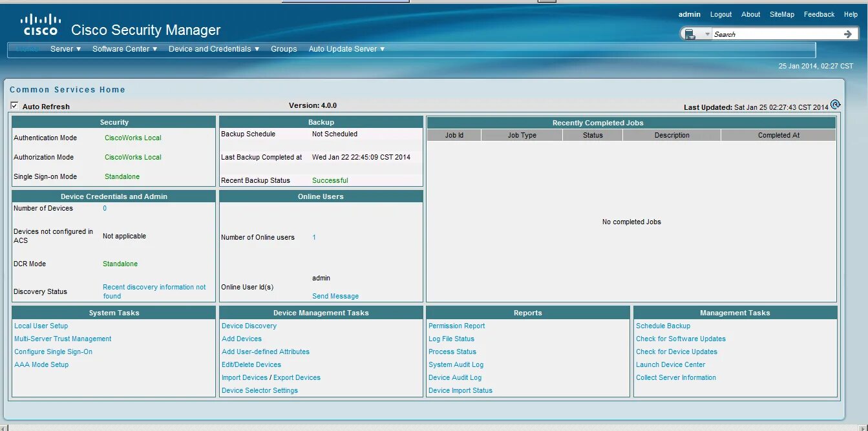The height and width of the screenshot is (431, 868).
Task: Open Log File Status report
Action: pyautogui.click(x=451, y=339)
